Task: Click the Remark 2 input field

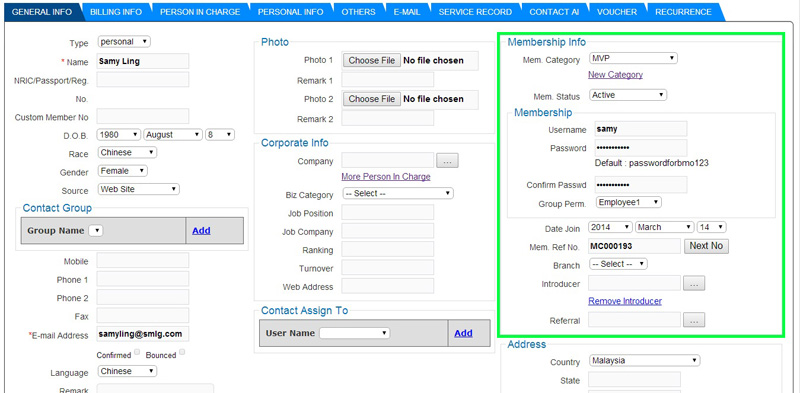Action: coord(388,118)
